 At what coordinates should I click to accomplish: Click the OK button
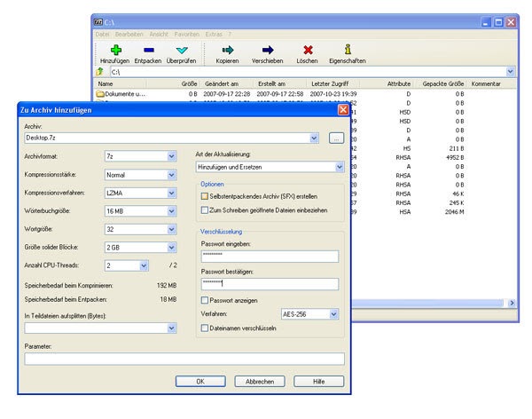pyautogui.click(x=200, y=382)
